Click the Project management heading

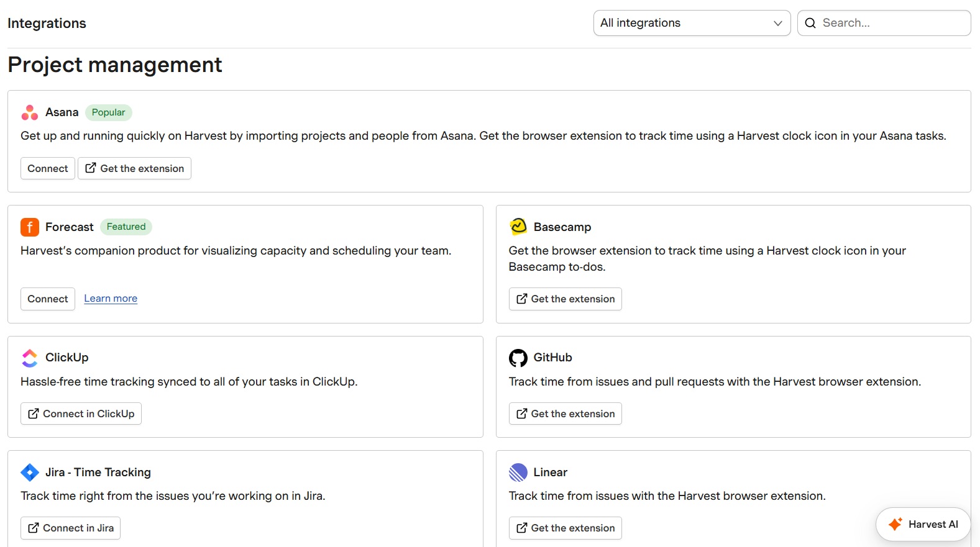pyautogui.click(x=115, y=65)
